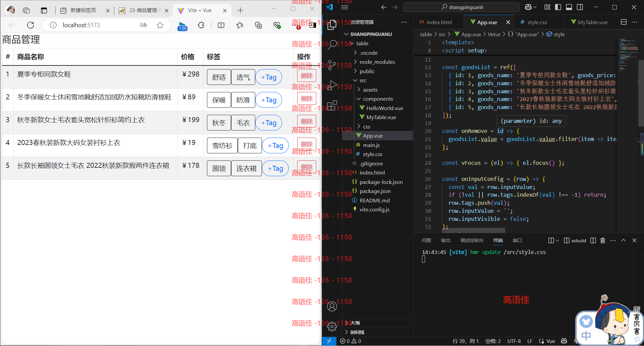Close the terminal panel

tap(634, 240)
